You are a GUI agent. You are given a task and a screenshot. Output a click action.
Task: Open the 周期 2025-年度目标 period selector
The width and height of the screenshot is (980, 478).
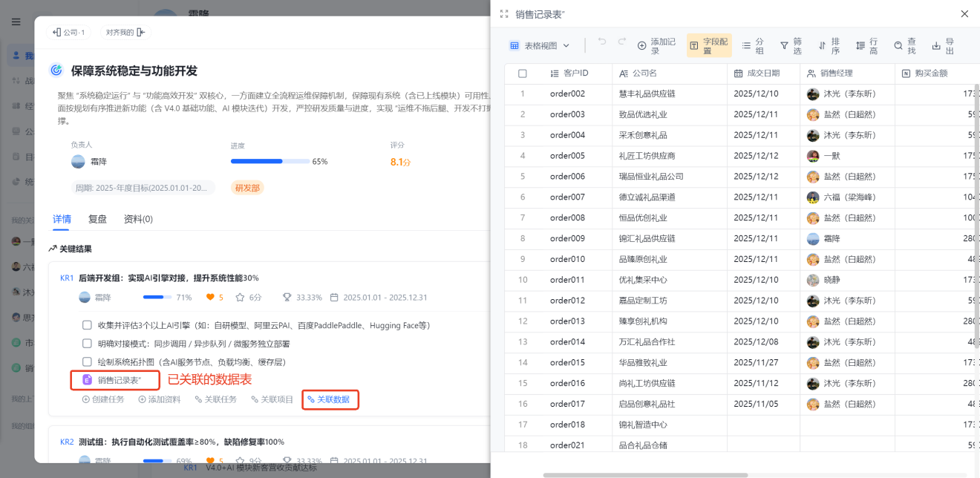(143, 188)
